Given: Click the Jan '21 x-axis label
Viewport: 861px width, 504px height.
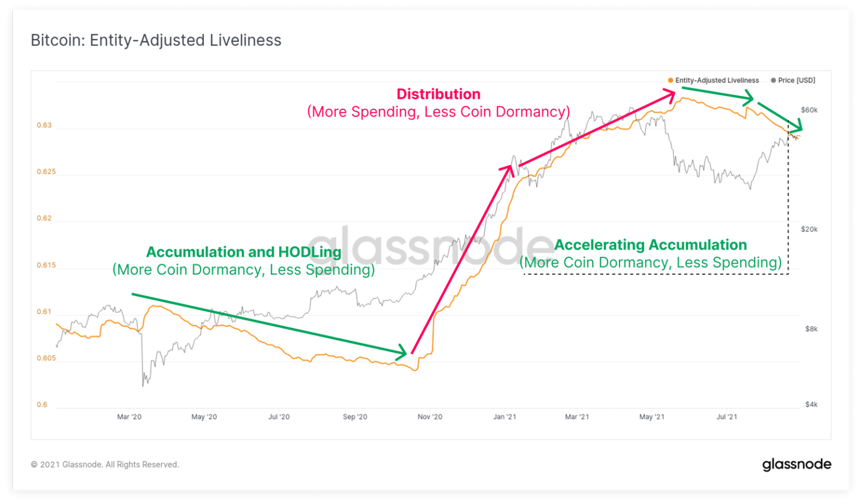Looking at the screenshot, I should (504, 417).
